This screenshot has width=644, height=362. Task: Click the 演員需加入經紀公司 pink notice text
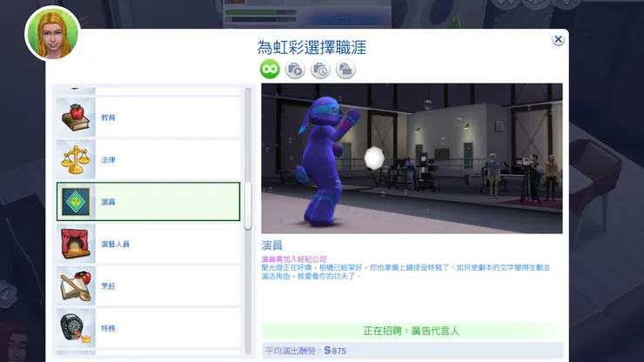pos(293,259)
